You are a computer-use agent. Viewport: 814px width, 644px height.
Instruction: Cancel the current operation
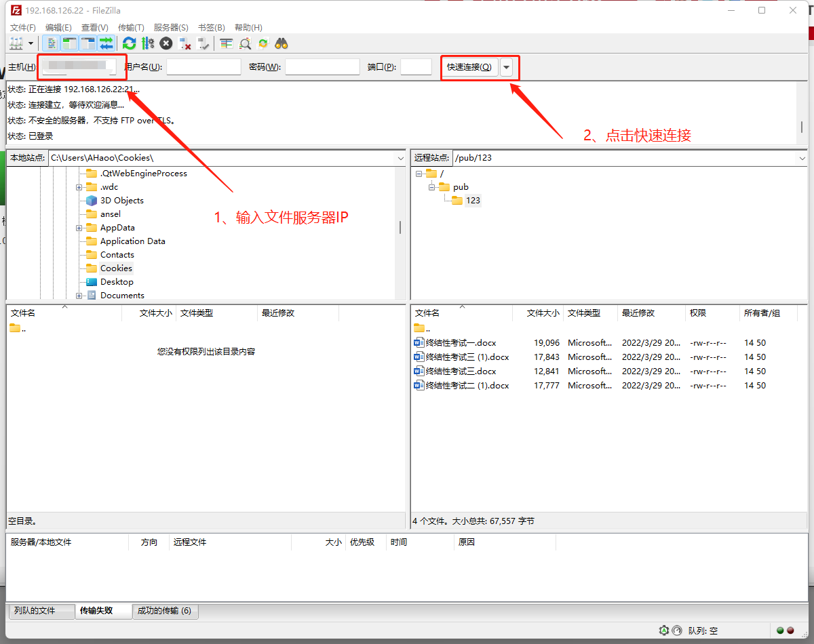pos(166,43)
